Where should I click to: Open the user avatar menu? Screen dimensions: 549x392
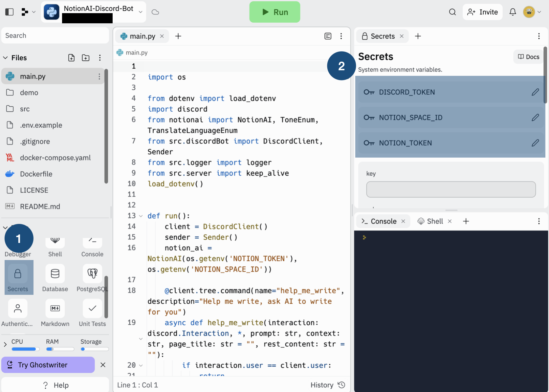click(x=532, y=12)
